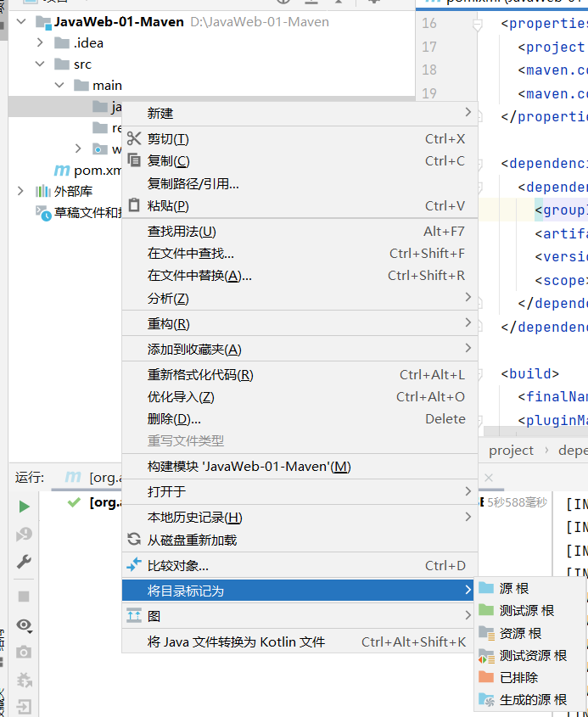Choose 构建模块 'JavaWeb-01-Maven'(M)
The image size is (588, 717).
pos(300,467)
